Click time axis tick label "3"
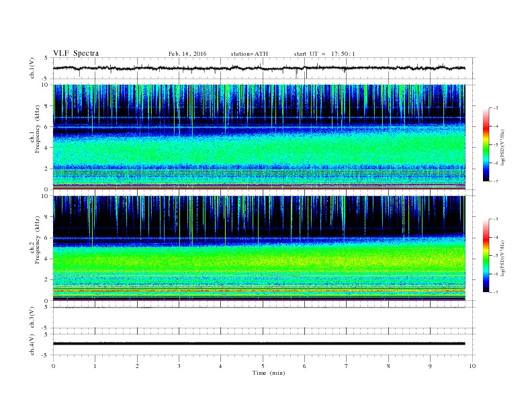This screenshot has height=411, width=532. [179, 366]
